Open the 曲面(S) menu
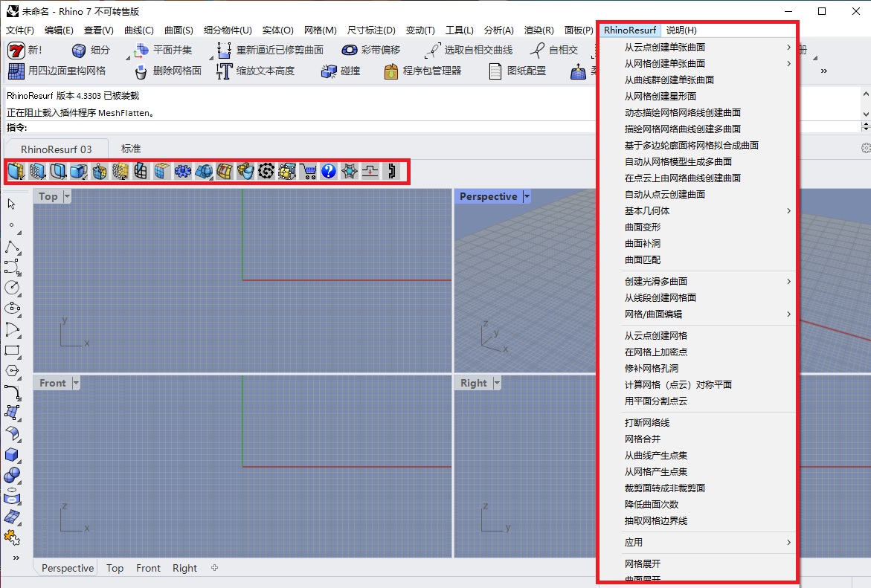This screenshot has height=588, width=871. coord(179,30)
